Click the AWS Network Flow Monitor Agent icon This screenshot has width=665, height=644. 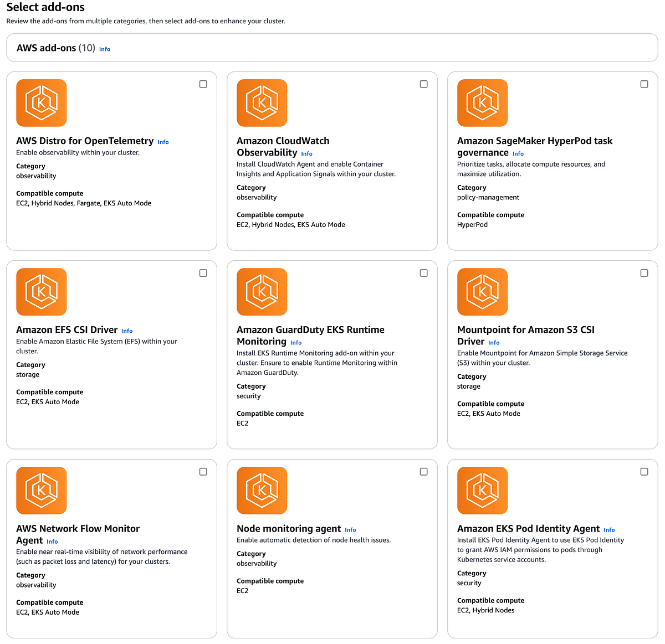click(42, 491)
